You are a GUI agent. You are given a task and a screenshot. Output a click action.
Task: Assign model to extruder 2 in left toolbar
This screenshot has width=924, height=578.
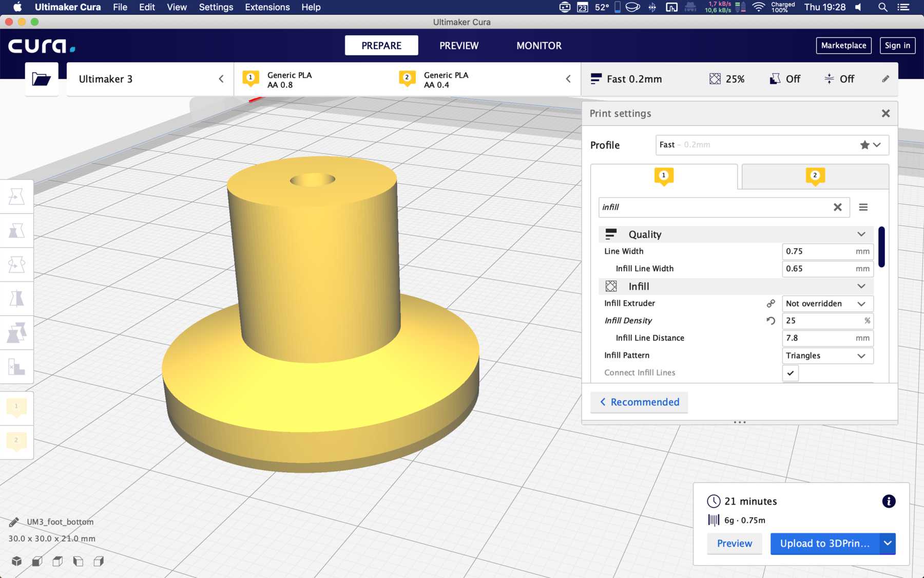[x=16, y=442]
